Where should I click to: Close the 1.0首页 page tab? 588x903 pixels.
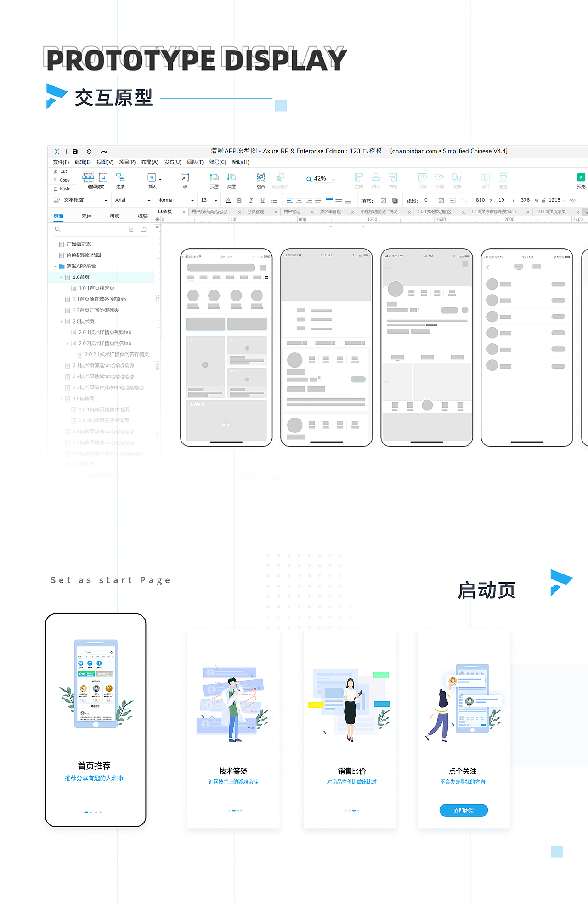coord(184,212)
